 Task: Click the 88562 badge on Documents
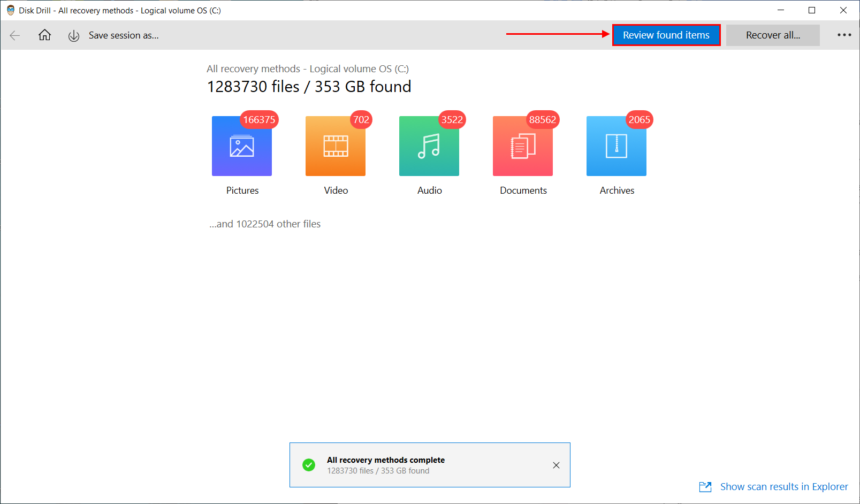click(x=543, y=120)
